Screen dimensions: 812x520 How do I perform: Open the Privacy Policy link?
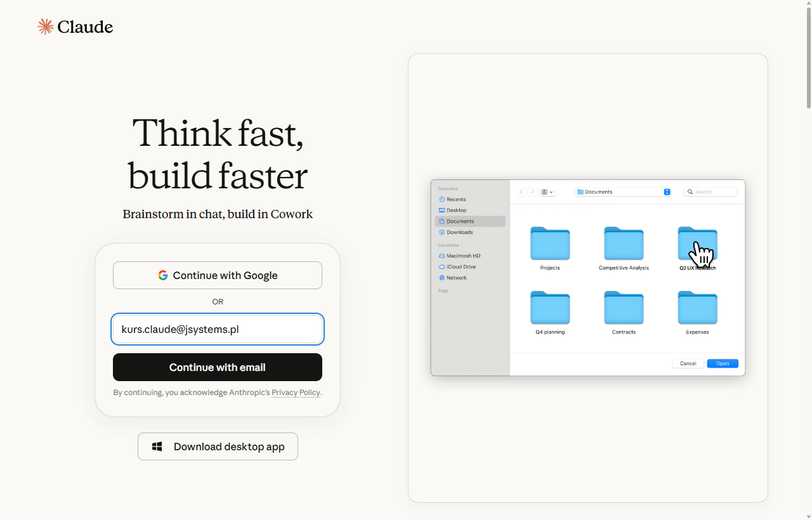pyautogui.click(x=296, y=393)
